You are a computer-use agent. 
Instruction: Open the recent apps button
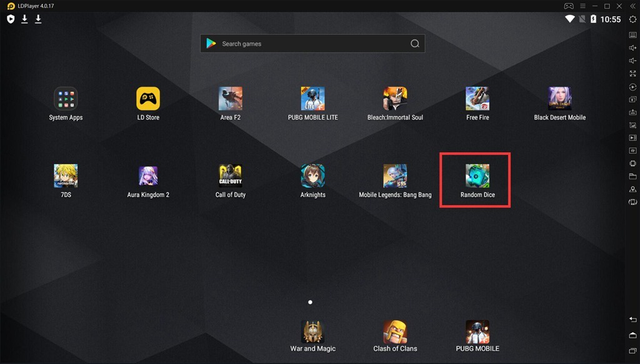(x=632, y=350)
